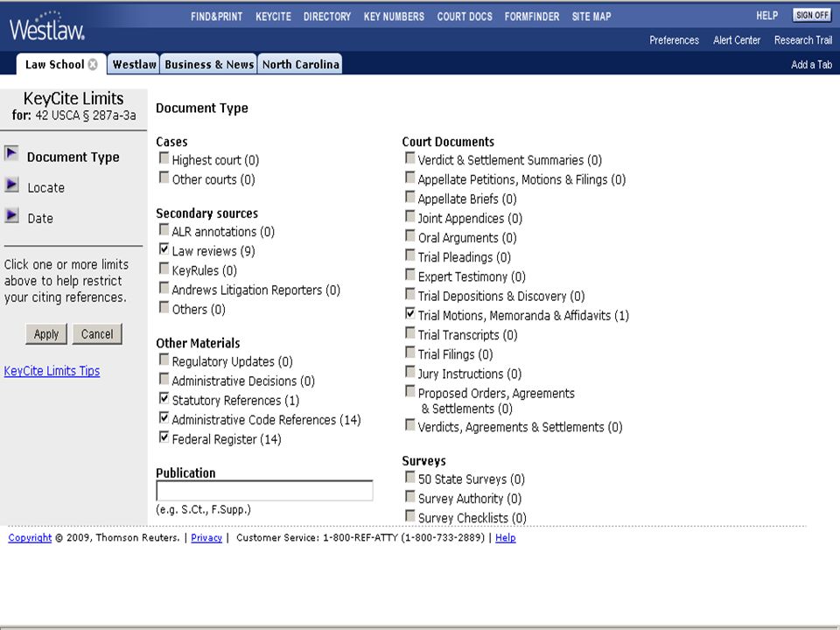Open the Date limits section
This screenshot has height=630, width=840.
[x=40, y=218]
